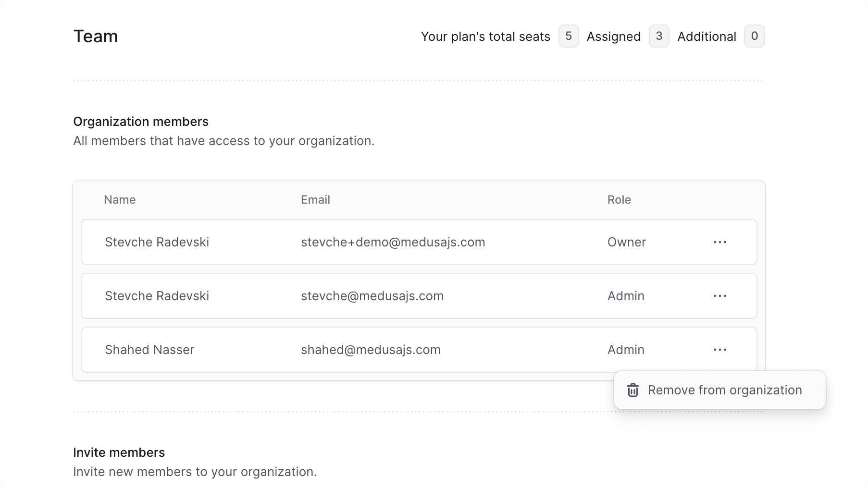
Task: Click the Owner role label
Action: click(626, 242)
